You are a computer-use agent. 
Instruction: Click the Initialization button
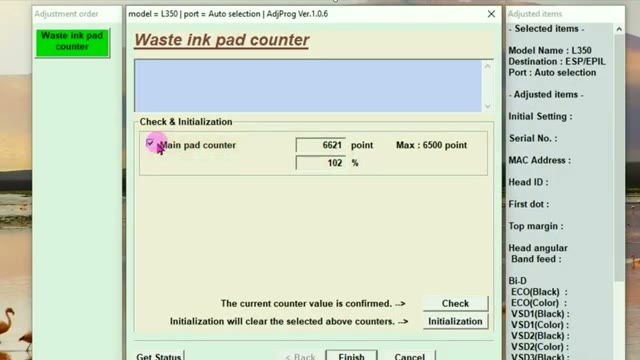point(455,321)
